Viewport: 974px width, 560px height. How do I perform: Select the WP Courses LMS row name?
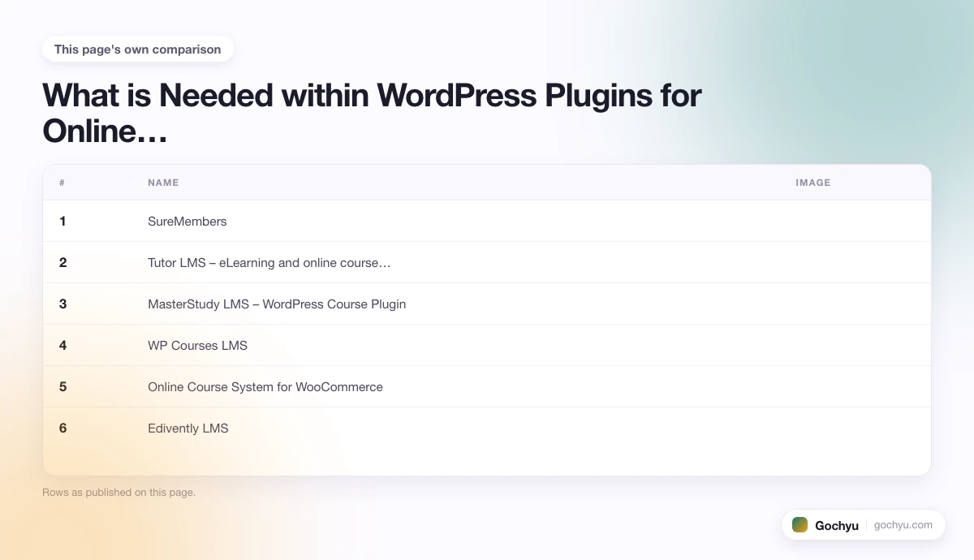(197, 345)
